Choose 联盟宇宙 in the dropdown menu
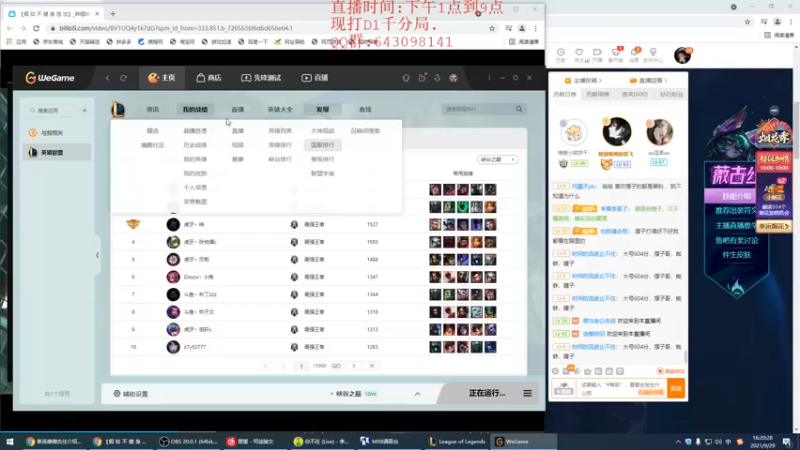This screenshot has height=450, width=800. [x=322, y=173]
